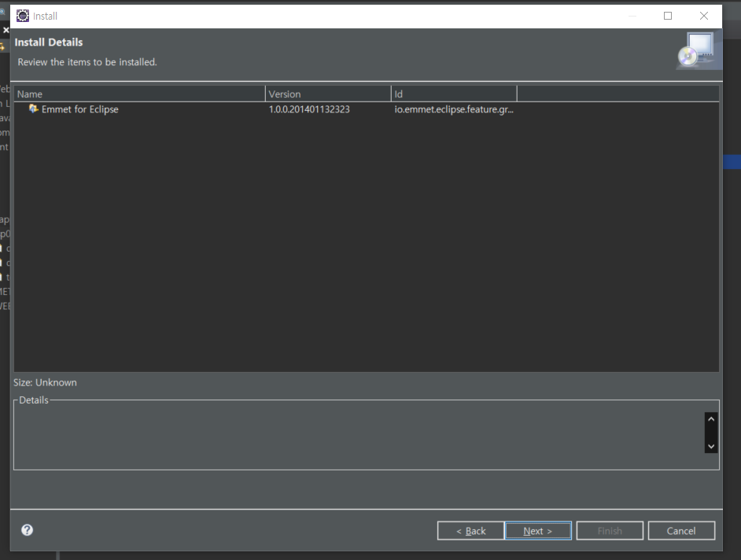Sort by the Name column header
Viewport: 741px width, 560px height.
[140, 94]
